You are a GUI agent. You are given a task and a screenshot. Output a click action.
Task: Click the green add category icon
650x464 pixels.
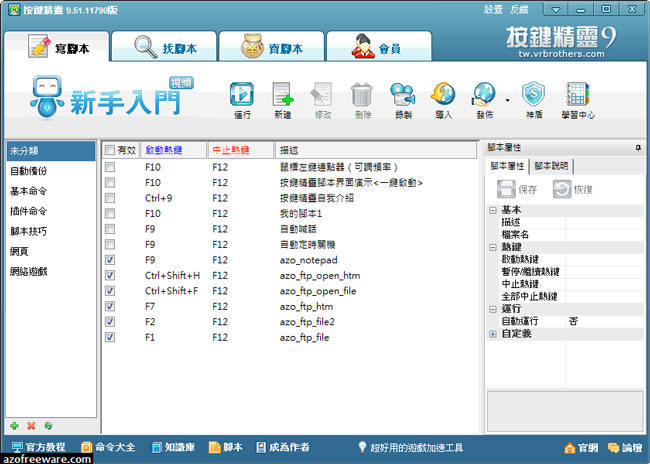(14, 426)
